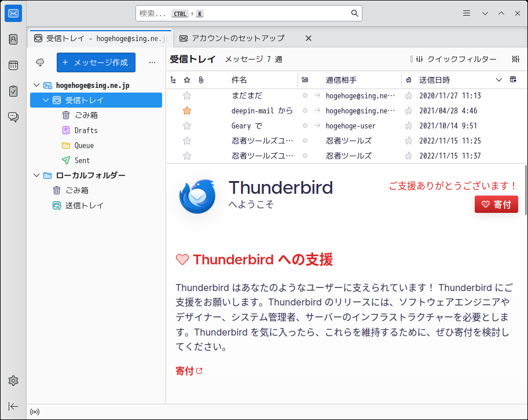
Task: Switch to the 受信トレイ tab
Action: 101,38
